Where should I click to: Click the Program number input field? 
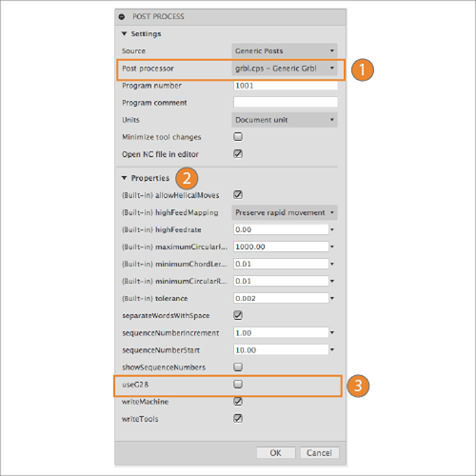[x=286, y=86]
